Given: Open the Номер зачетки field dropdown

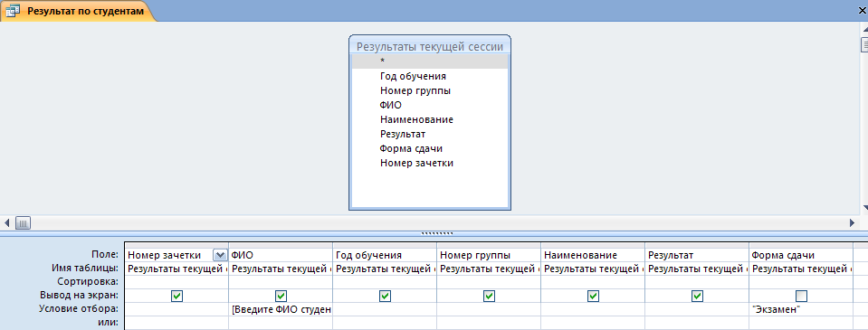Looking at the screenshot, I should point(220,255).
